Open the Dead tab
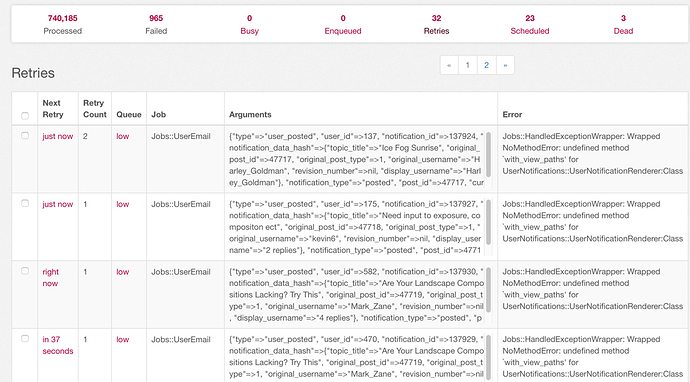The image size is (690, 382). pyautogui.click(x=623, y=24)
